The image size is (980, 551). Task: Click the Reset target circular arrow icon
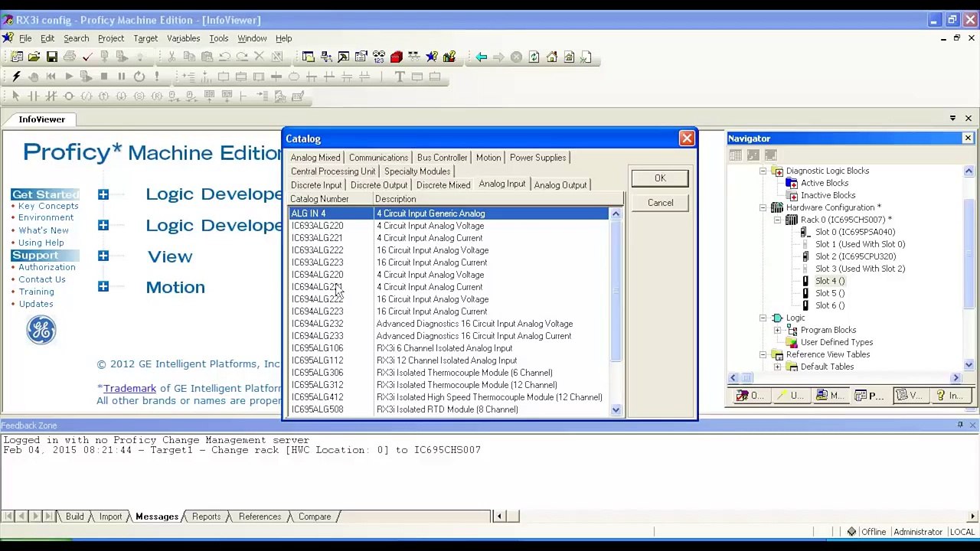pyautogui.click(x=139, y=77)
